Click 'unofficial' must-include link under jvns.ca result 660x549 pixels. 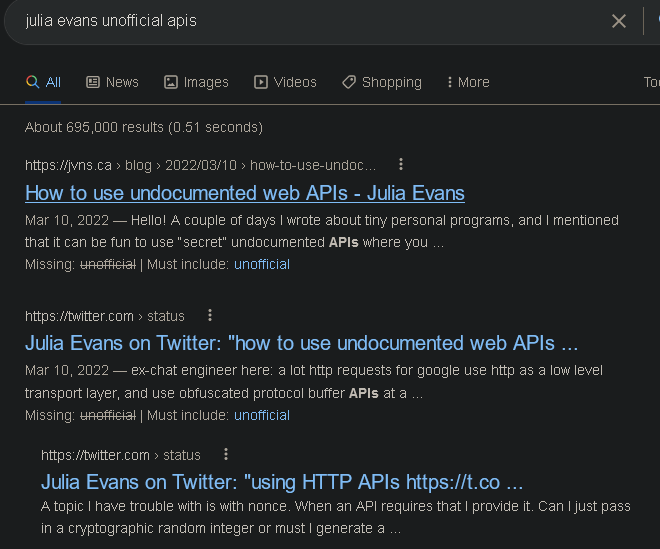(262, 264)
